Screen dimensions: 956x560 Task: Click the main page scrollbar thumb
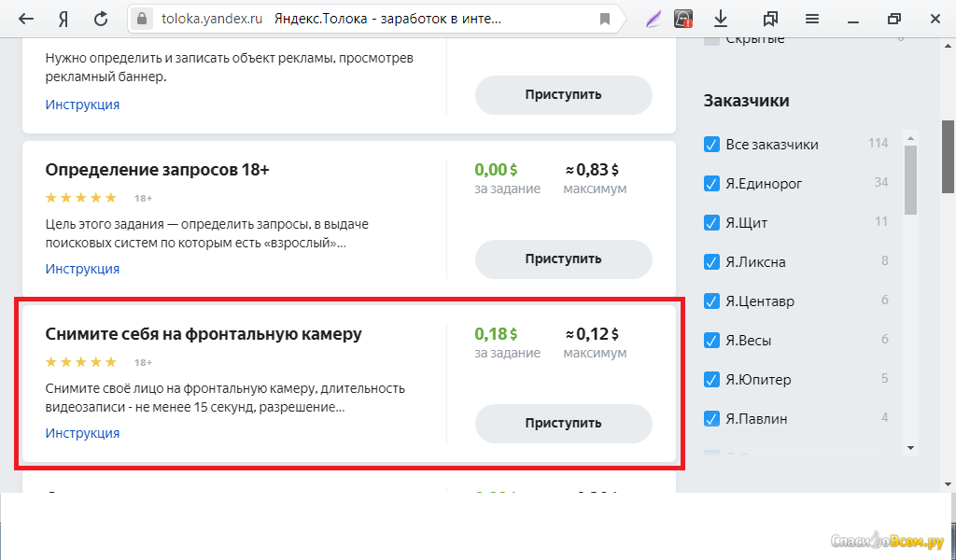point(949,157)
